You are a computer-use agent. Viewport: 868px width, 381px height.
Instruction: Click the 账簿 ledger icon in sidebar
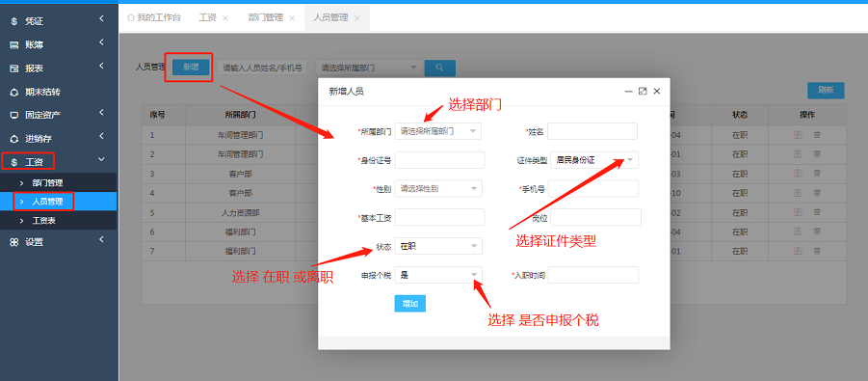13,45
